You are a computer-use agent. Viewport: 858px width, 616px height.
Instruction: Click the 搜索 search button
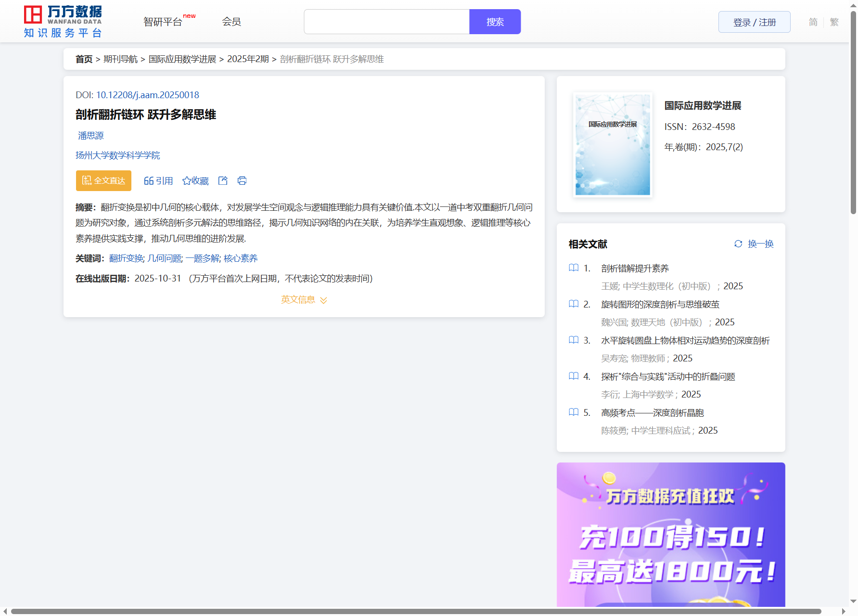pos(495,22)
